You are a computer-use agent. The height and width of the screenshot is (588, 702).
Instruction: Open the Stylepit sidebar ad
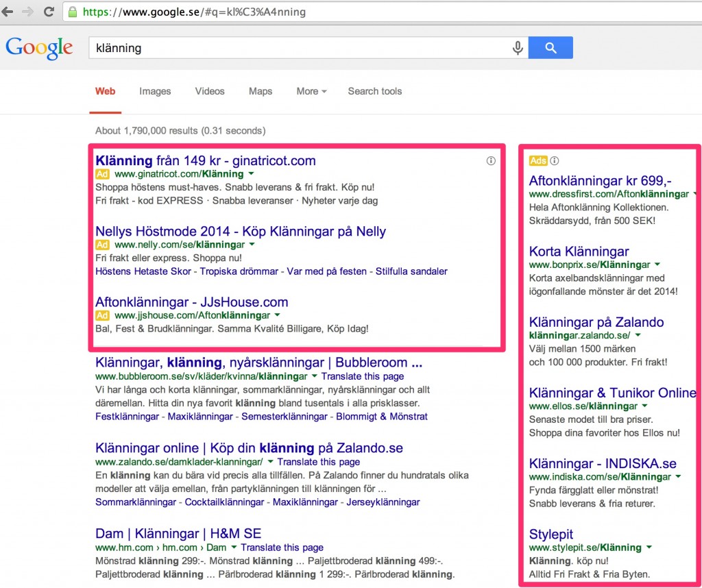coord(551,535)
